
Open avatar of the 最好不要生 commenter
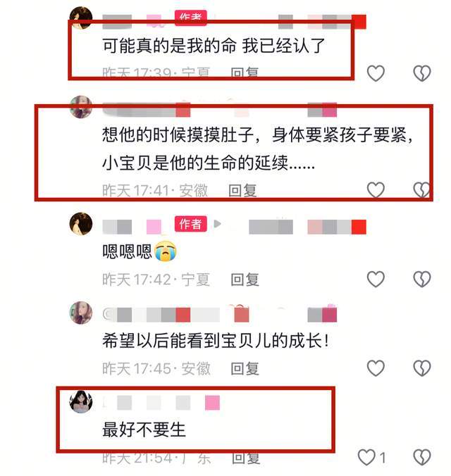point(81,402)
